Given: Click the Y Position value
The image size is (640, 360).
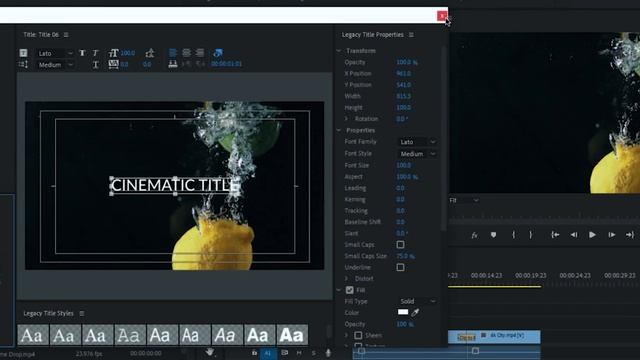Looking at the screenshot, I should pos(404,85).
